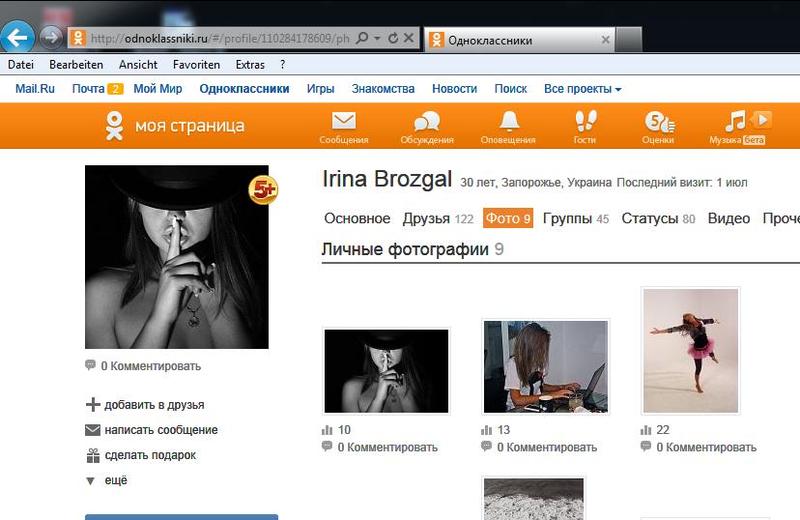800x520 pixels.
Task: Open the dancer in pink tutu thumbnail
Action: (690, 351)
